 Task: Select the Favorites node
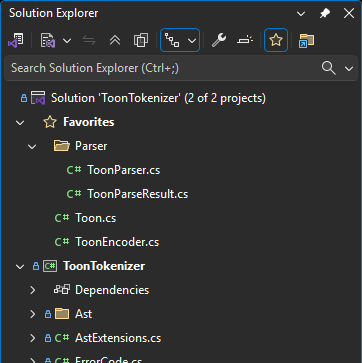89,122
